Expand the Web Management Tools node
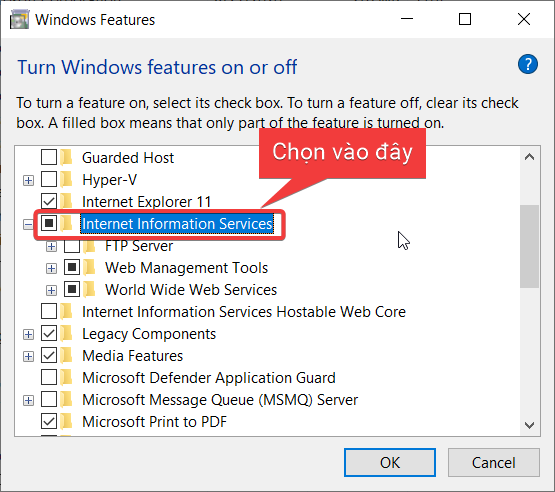Viewport: 555px width, 492px height. (x=51, y=268)
